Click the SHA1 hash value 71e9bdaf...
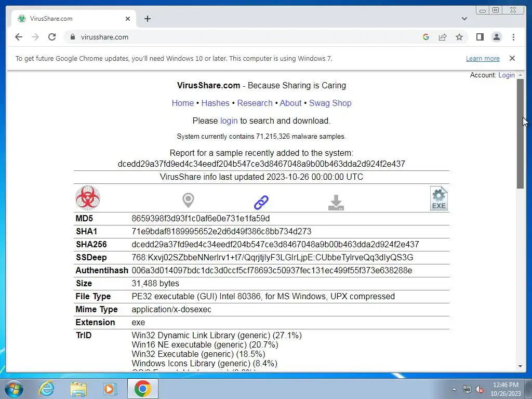The width and height of the screenshot is (532, 399). (x=221, y=231)
